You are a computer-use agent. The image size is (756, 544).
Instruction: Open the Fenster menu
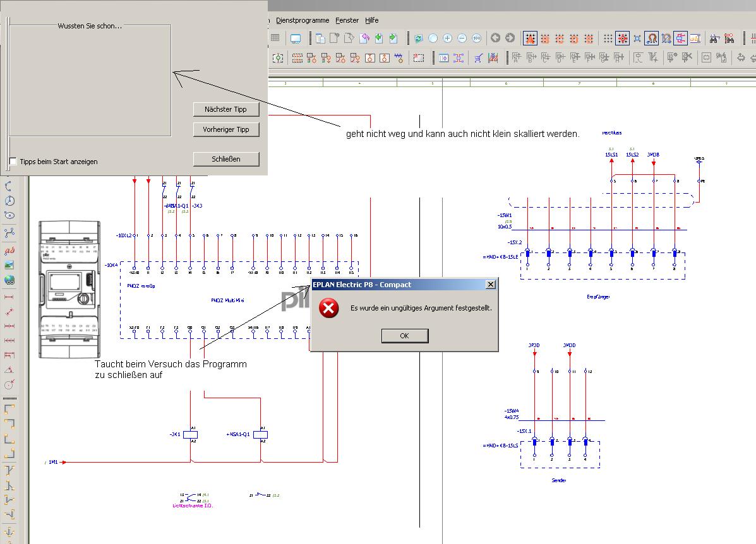pos(347,20)
